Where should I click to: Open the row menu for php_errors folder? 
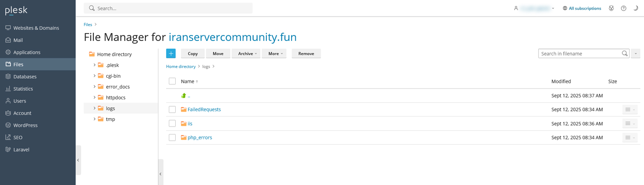(x=630, y=138)
